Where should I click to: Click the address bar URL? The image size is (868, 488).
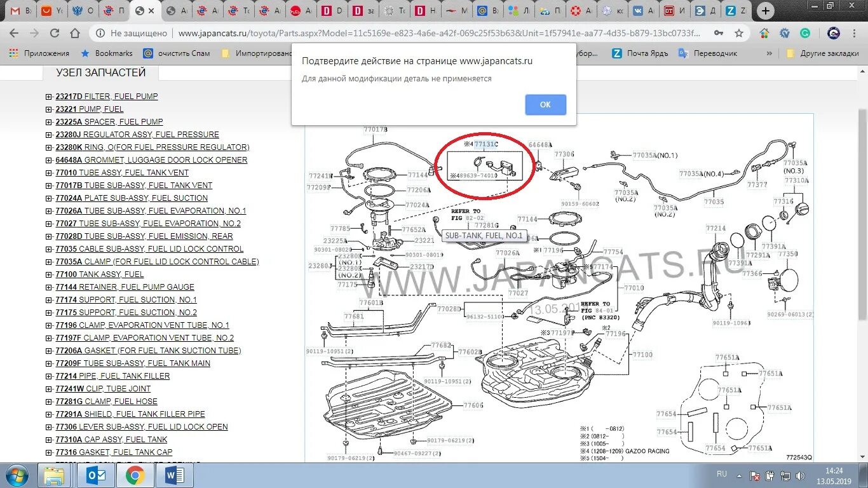439,33
